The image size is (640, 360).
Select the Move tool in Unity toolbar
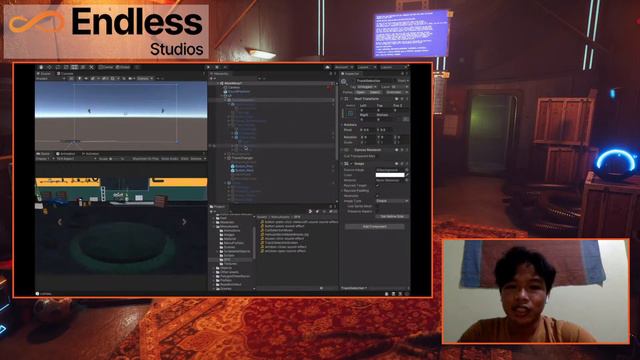[49, 67]
